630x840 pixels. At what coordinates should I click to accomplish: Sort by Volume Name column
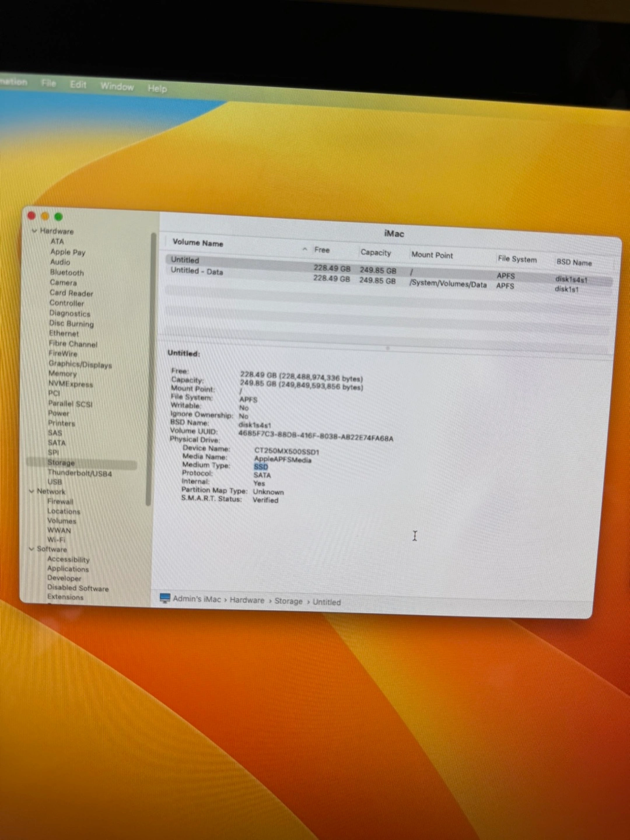(x=198, y=243)
